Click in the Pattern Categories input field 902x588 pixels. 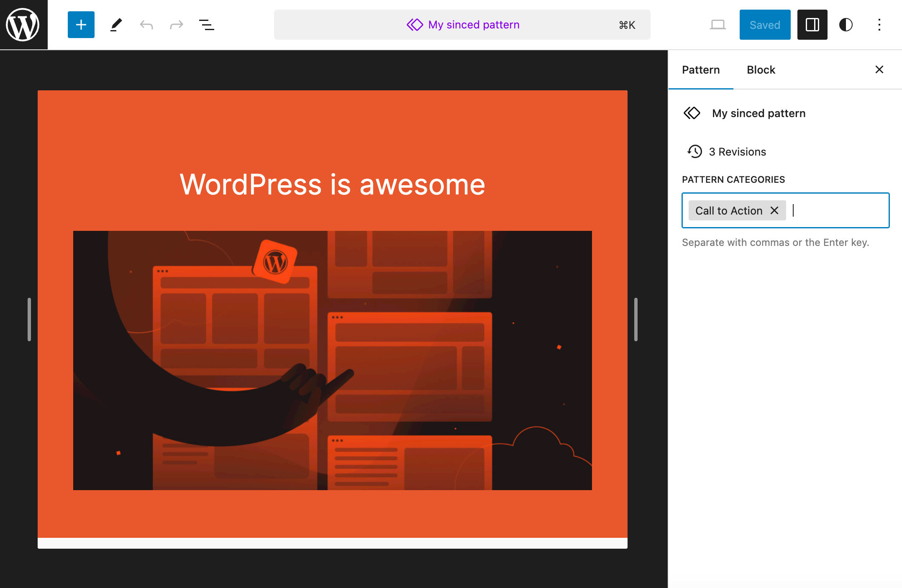click(x=839, y=210)
